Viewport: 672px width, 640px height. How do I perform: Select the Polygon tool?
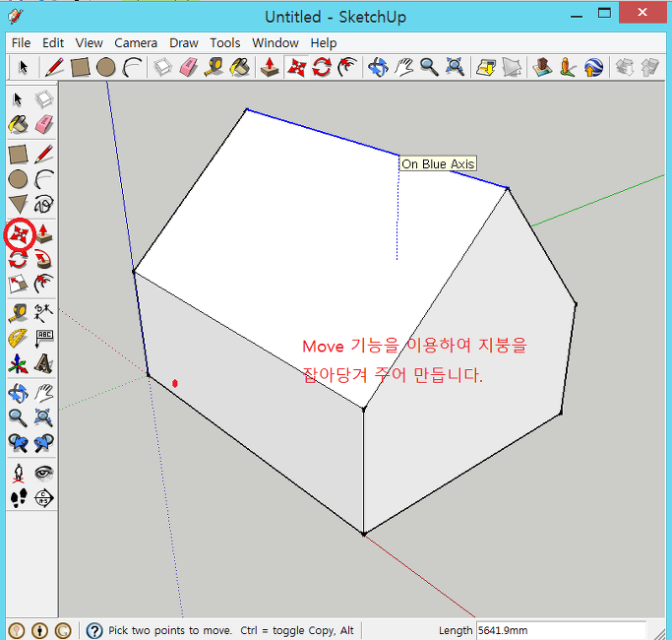coord(18,204)
